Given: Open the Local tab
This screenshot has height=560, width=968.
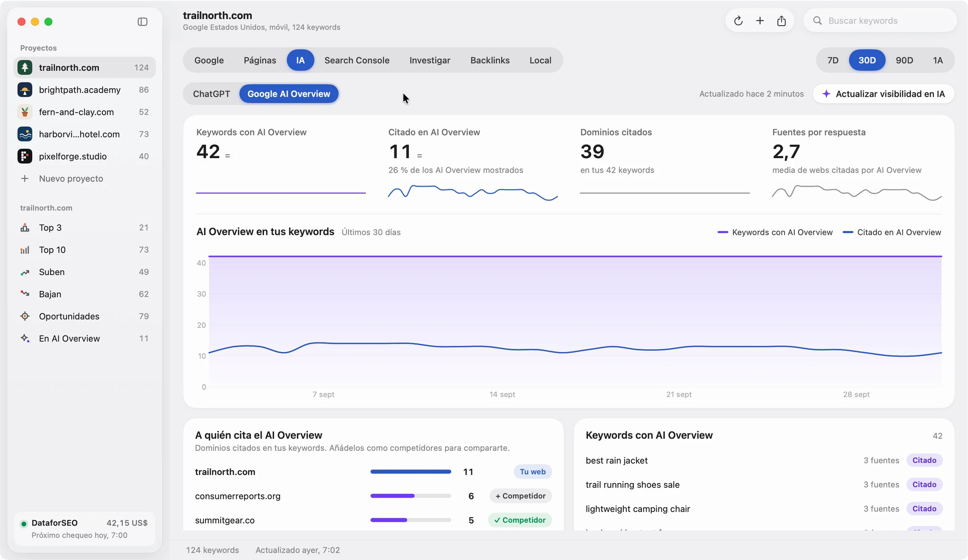Looking at the screenshot, I should click(540, 60).
